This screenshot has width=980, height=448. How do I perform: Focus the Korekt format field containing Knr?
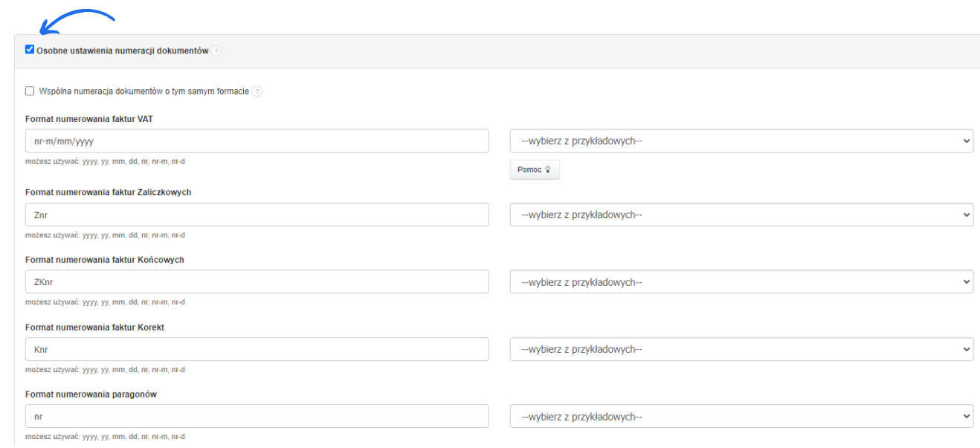tap(257, 349)
